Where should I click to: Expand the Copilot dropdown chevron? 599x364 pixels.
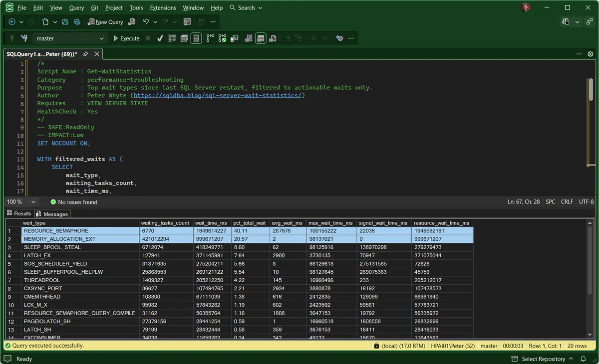click(x=577, y=22)
